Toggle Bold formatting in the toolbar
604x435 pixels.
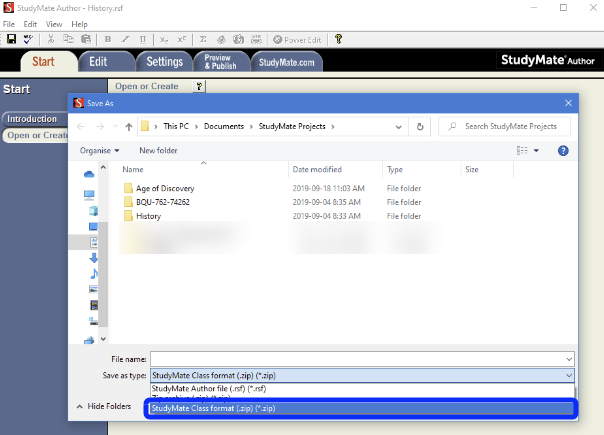click(x=108, y=39)
